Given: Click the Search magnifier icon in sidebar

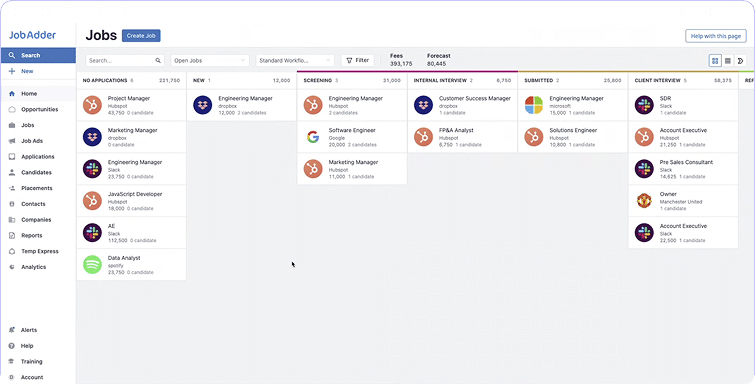Looking at the screenshot, I should point(12,55).
